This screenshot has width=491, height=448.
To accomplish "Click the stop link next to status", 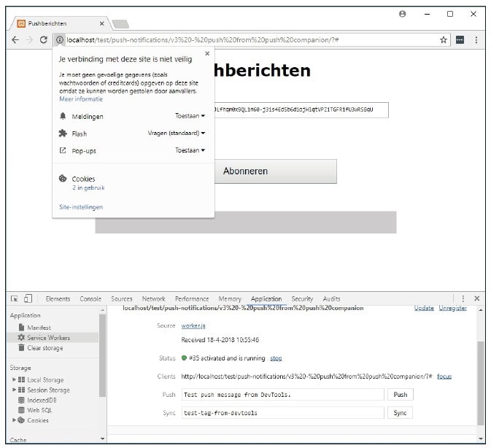I will [276, 358].
